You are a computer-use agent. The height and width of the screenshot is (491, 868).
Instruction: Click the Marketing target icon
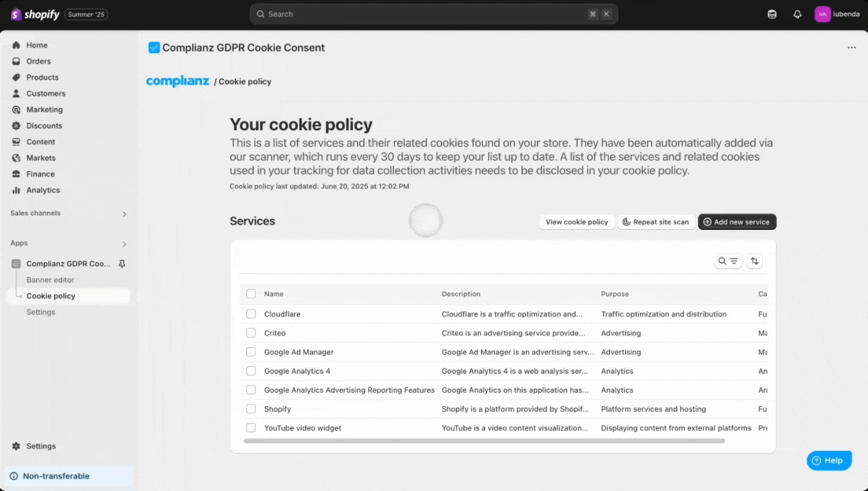[x=16, y=110]
